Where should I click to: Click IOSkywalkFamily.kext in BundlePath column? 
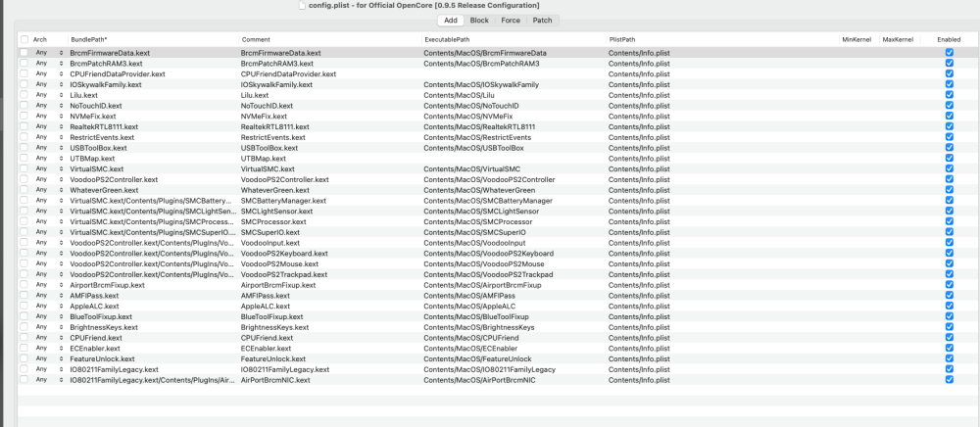click(x=106, y=84)
